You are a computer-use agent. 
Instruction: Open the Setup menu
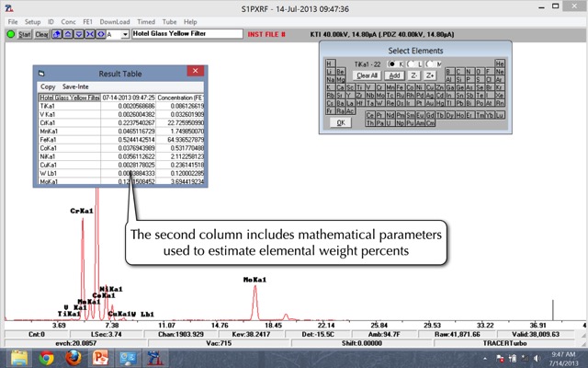(32, 21)
